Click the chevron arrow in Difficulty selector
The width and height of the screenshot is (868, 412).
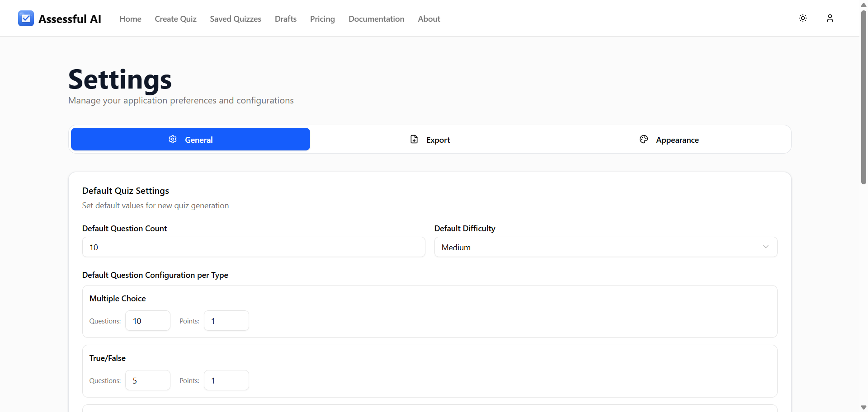[x=765, y=247]
